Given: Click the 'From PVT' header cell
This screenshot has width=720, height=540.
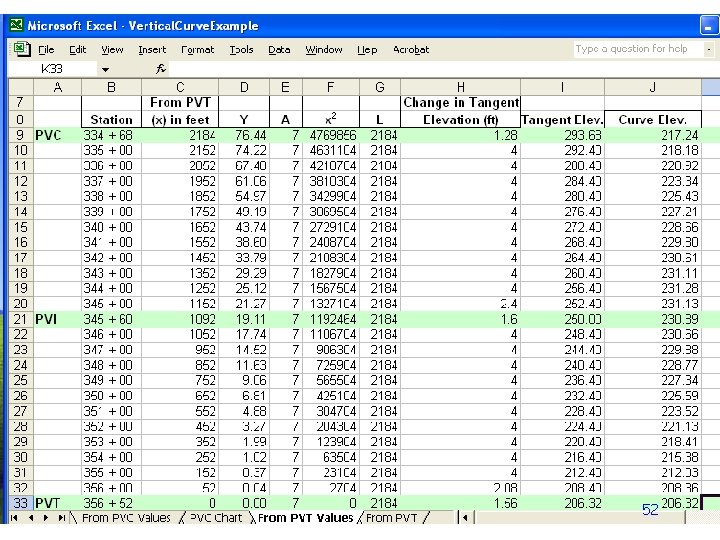Looking at the screenshot, I should (x=180, y=102).
